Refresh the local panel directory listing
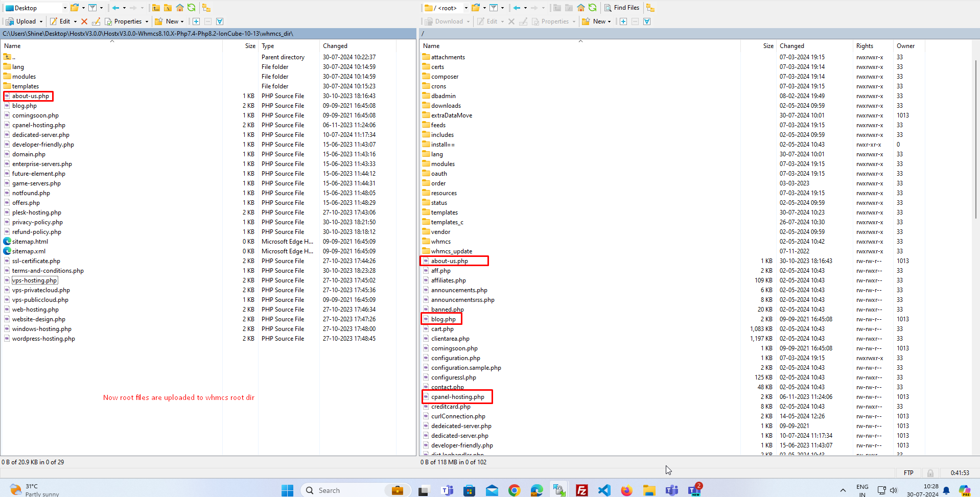The height and width of the screenshot is (497, 980). coord(191,8)
